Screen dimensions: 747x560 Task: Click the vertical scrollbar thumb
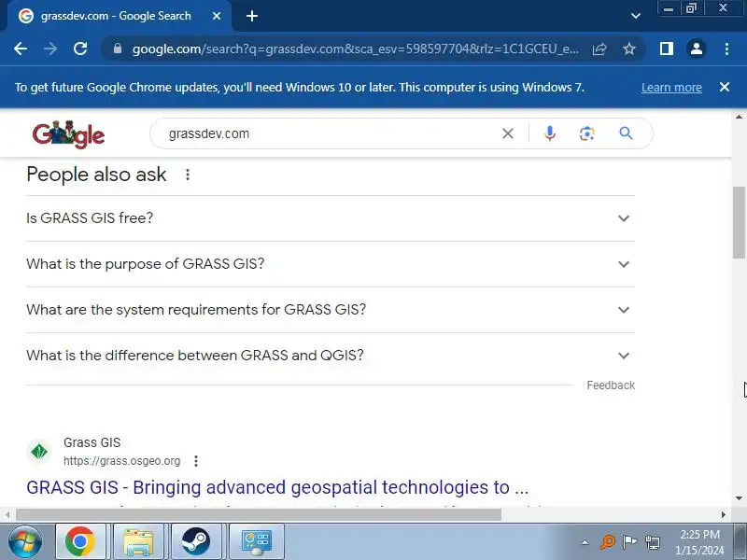(x=739, y=222)
